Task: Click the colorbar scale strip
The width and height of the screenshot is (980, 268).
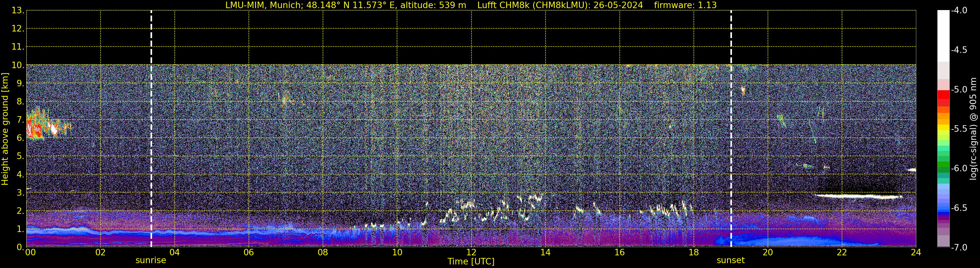Action: pyautogui.click(x=944, y=129)
